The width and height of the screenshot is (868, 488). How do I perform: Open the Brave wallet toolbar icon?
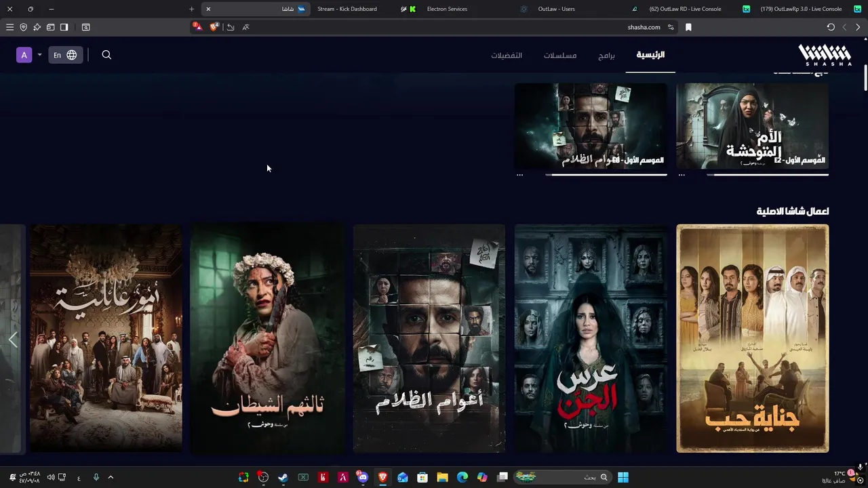tap(50, 27)
